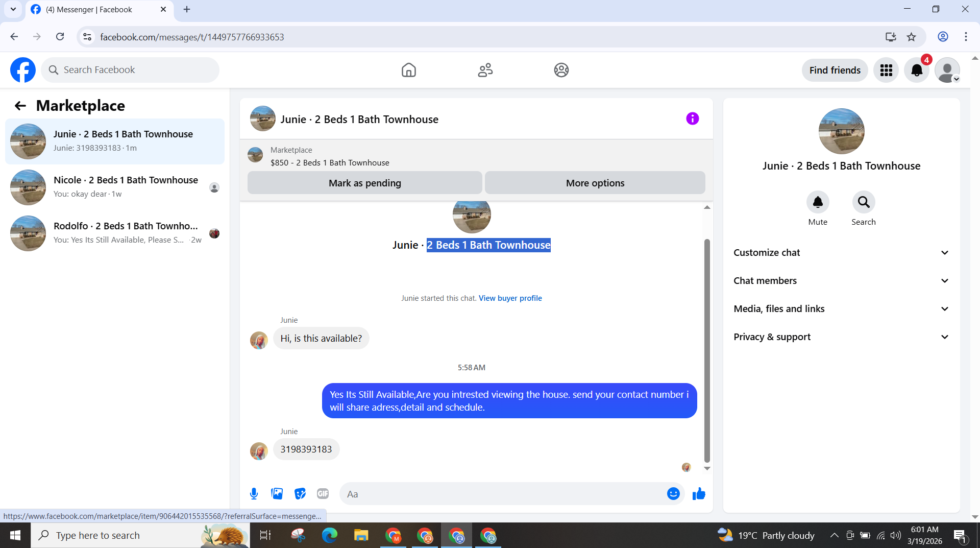Click the listing thumbnail in side panel
The height and width of the screenshot is (548, 980).
click(x=841, y=131)
